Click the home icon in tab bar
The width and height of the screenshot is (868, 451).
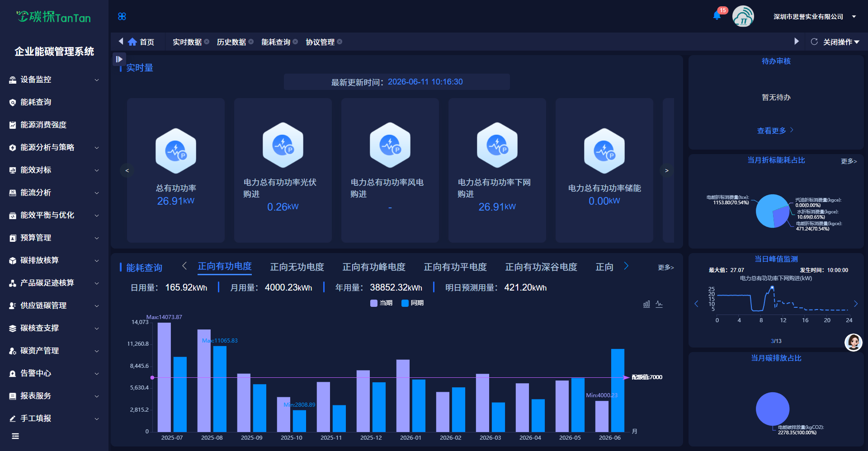[132, 42]
